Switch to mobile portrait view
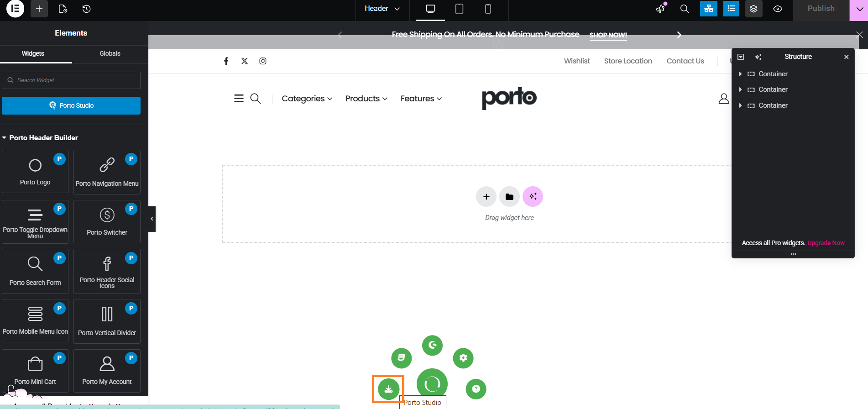The image size is (868, 409). [488, 9]
